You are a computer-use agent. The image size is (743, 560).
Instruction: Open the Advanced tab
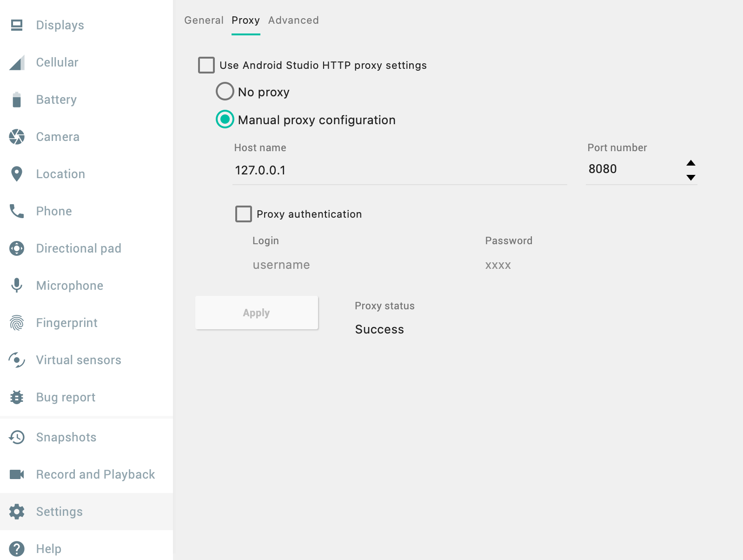(x=293, y=20)
